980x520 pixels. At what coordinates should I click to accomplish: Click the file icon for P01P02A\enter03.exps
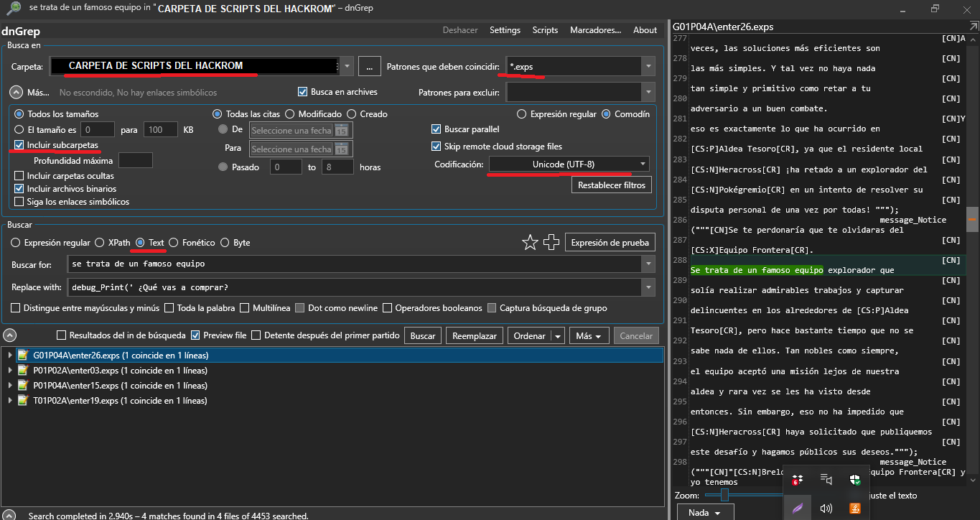coord(23,371)
